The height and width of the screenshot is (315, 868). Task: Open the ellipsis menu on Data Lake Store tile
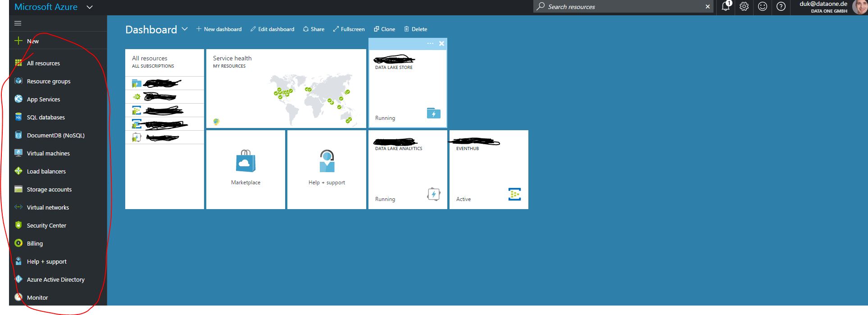tap(430, 44)
